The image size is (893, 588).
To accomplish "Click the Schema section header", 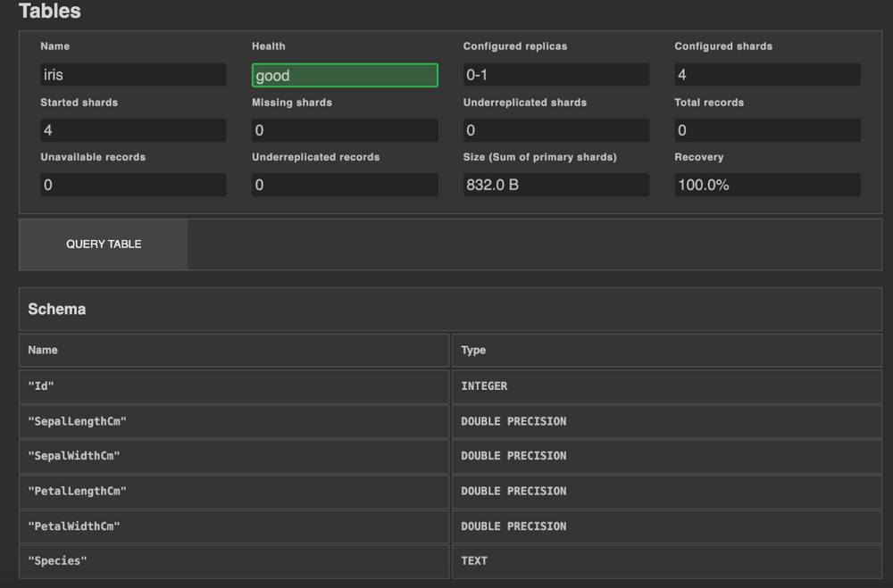I will tap(57, 309).
